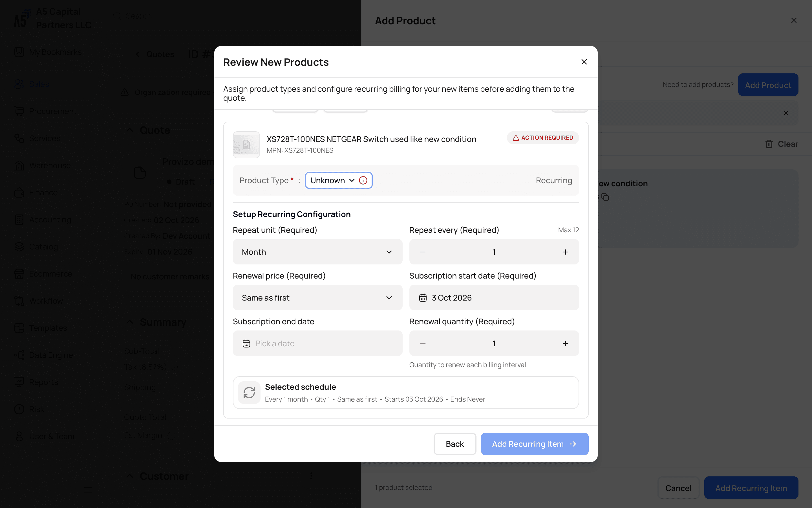Decrease the Renewal quantity value
Viewport: 812px width, 508px height.
coord(423,343)
